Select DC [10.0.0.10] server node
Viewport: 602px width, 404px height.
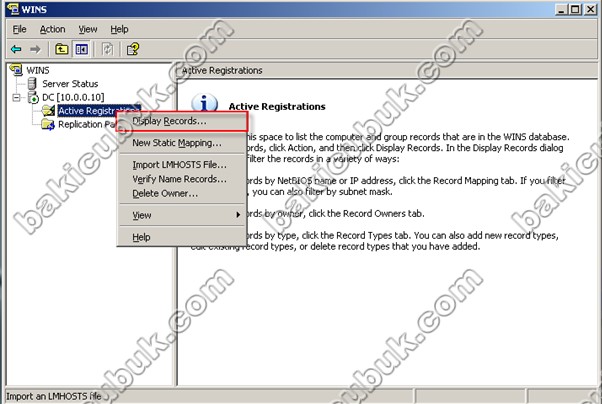(73, 97)
